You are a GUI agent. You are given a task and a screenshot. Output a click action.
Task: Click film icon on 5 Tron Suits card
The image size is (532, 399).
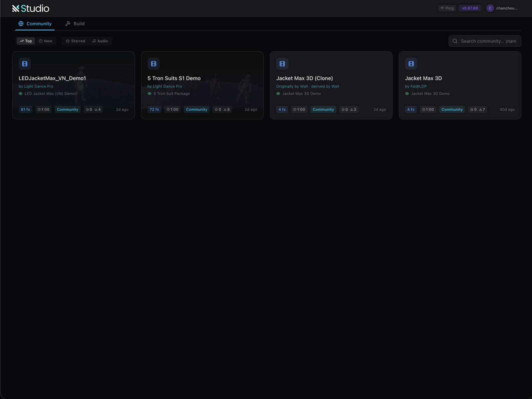[x=154, y=64]
